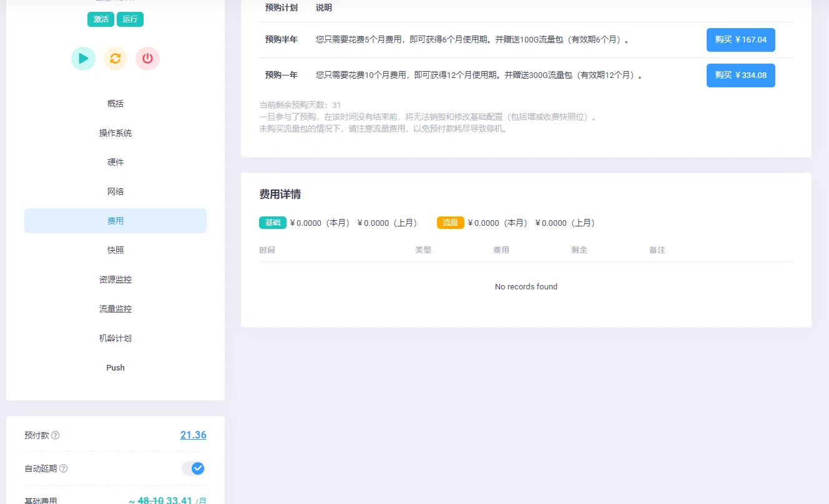Click help icon next to 预付款
Viewport: 829px width, 504px height.
pos(56,435)
